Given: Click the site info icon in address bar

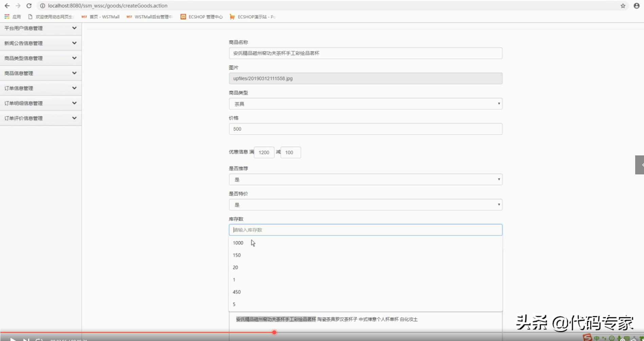Looking at the screenshot, I should [x=42, y=6].
